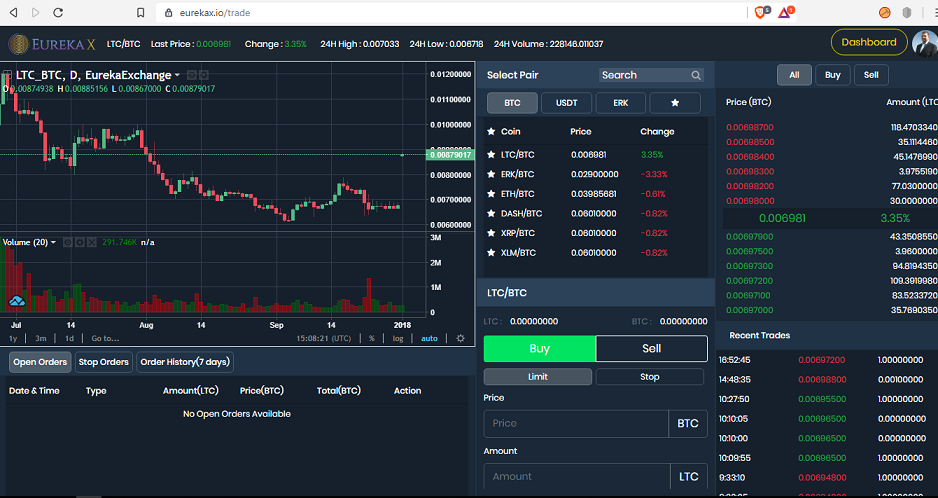
Task: Open the Open Orders tab
Action: tap(40, 362)
